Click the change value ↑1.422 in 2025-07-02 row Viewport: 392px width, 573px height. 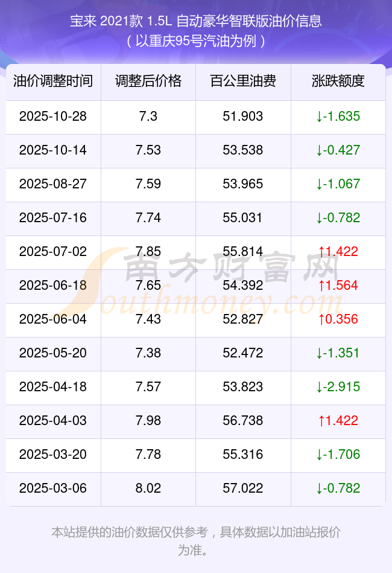tap(338, 252)
